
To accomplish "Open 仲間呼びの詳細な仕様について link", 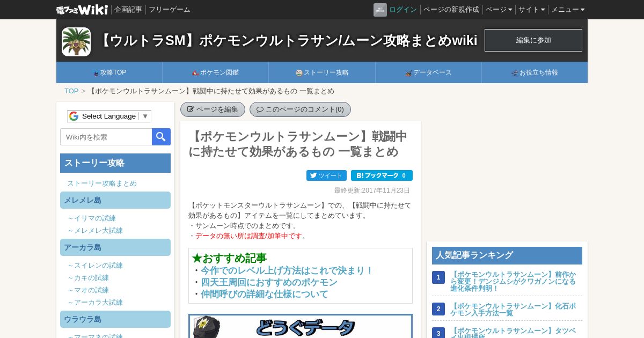I will pos(265,294).
